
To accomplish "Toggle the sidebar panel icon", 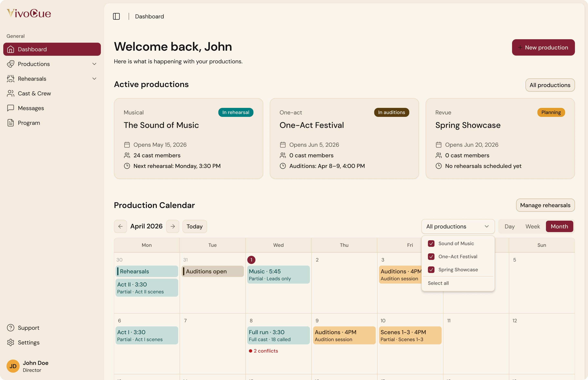I will [x=116, y=17].
